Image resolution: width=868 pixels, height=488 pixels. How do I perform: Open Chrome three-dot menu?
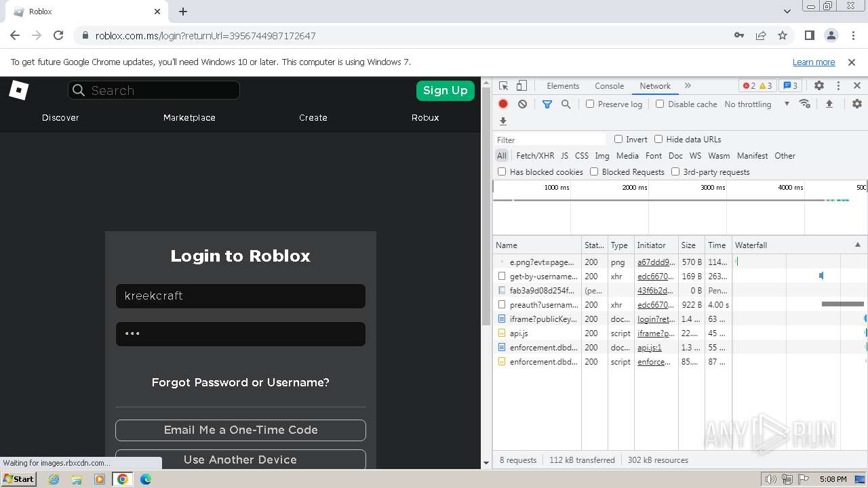(852, 35)
